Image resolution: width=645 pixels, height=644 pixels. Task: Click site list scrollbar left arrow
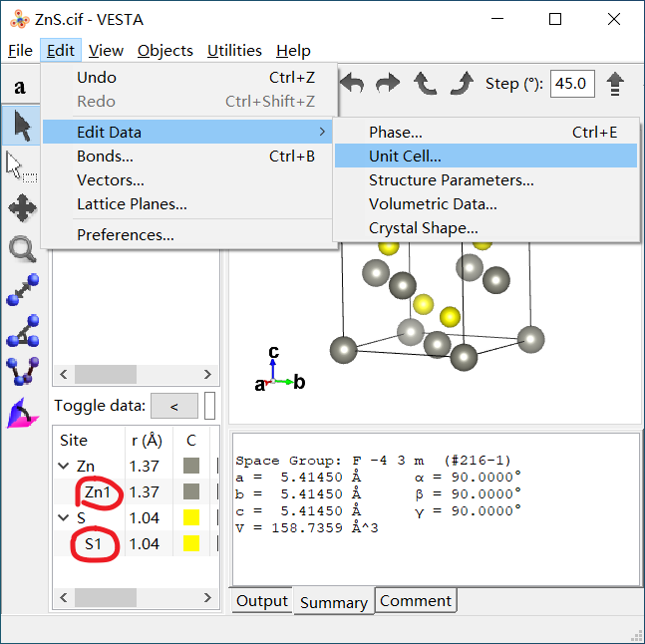pyautogui.click(x=64, y=597)
